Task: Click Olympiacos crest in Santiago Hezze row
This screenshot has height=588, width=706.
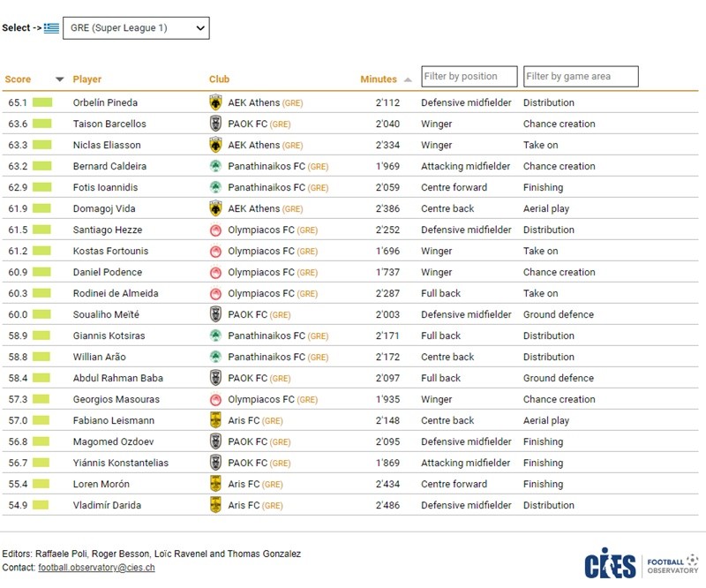Action: (x=215, y=230)
